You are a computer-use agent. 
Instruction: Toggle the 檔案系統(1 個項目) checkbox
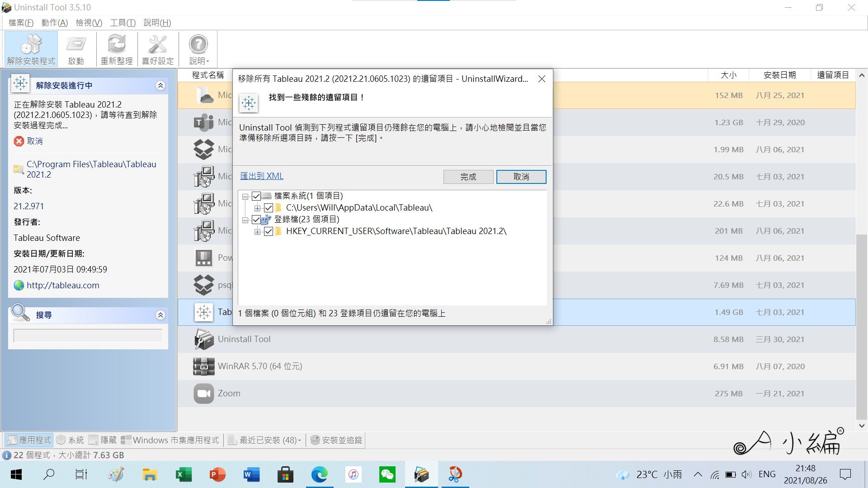pos(256,196)
